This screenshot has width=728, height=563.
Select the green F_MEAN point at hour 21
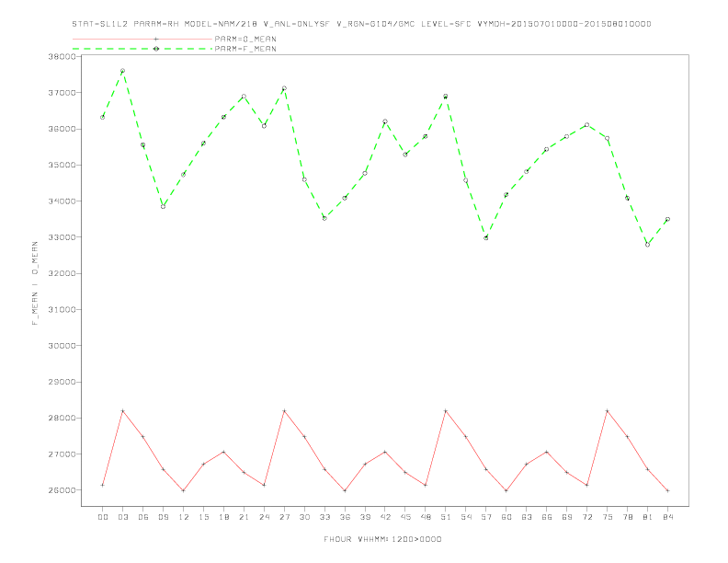pos(244,97)
